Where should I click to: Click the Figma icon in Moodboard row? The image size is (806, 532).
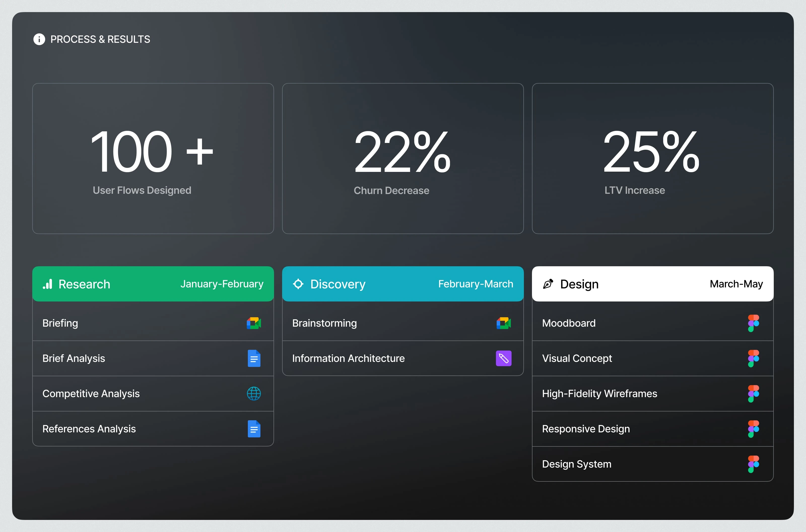[x=753, y=323]
